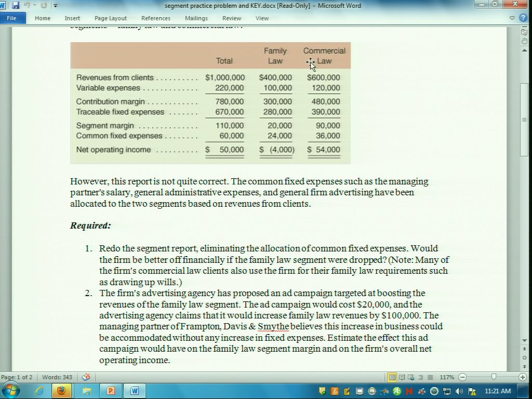Click the zoom in plus button
The image size is (532, 399).
click(523, 377)
